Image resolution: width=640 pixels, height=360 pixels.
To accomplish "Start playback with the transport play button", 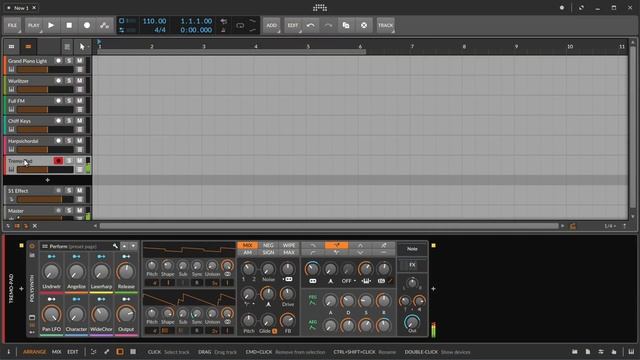I will [51, 25].
